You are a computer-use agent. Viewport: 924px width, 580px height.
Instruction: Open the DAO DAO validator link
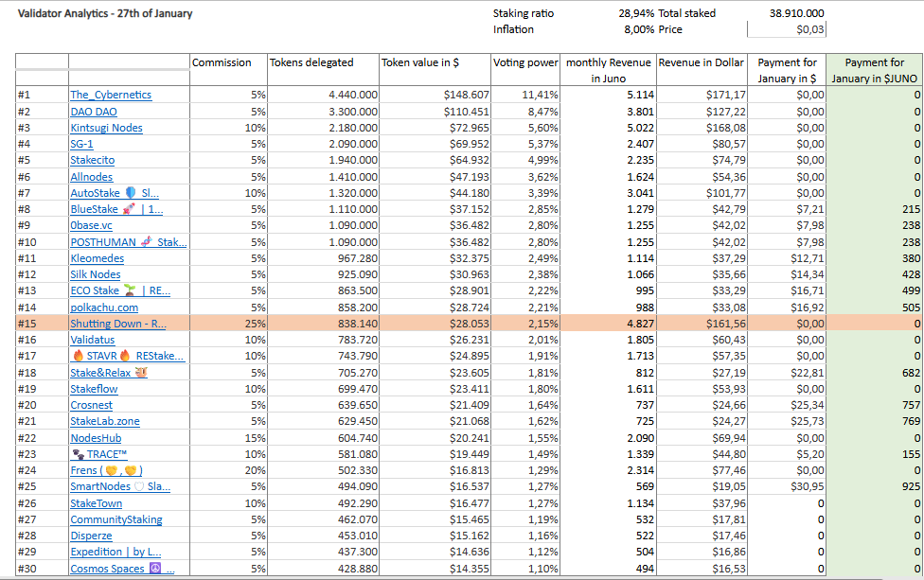[x=94, y=112]
